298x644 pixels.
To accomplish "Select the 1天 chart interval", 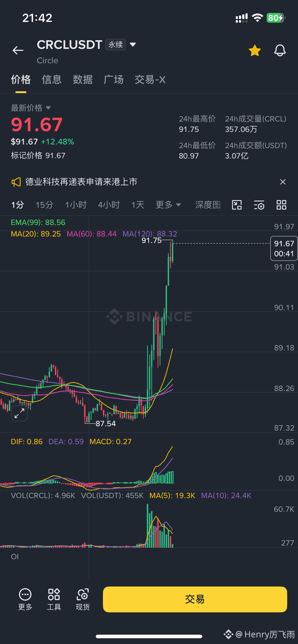I will point(138,205).
